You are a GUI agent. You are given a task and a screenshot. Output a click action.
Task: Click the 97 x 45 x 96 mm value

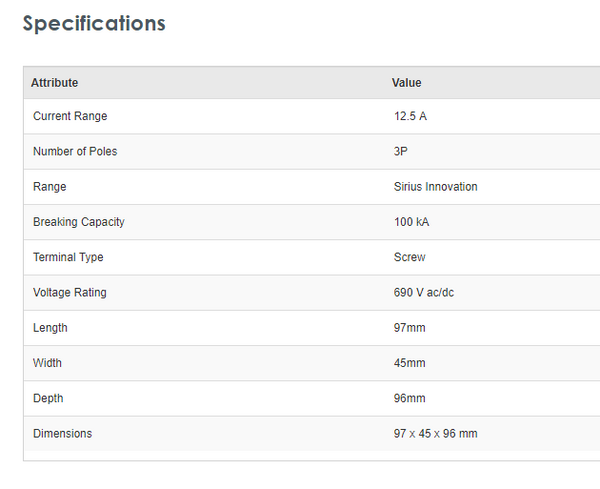click(x=435, y=434)
